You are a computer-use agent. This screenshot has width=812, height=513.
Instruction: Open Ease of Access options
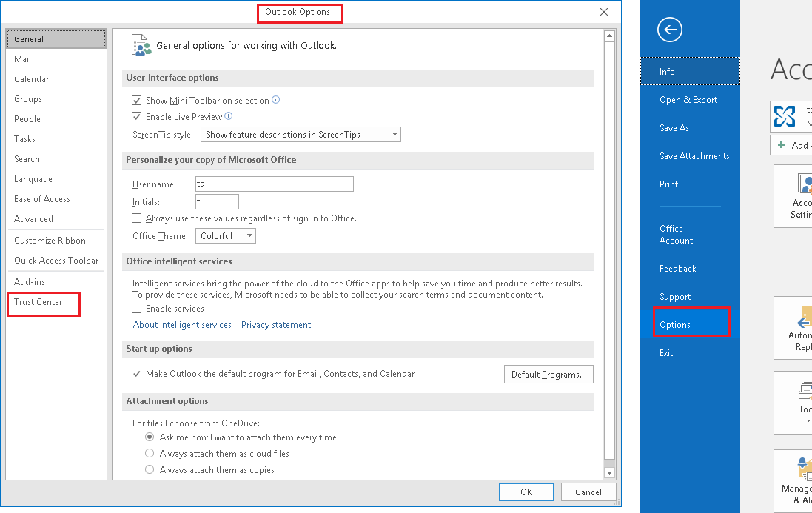[56, 199]
